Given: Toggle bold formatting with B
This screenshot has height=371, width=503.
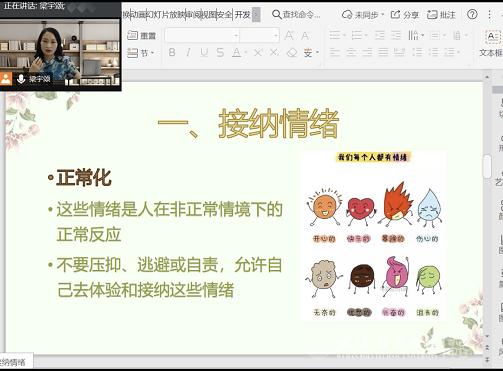Looking at the screenshot, I should coord(172,52).
